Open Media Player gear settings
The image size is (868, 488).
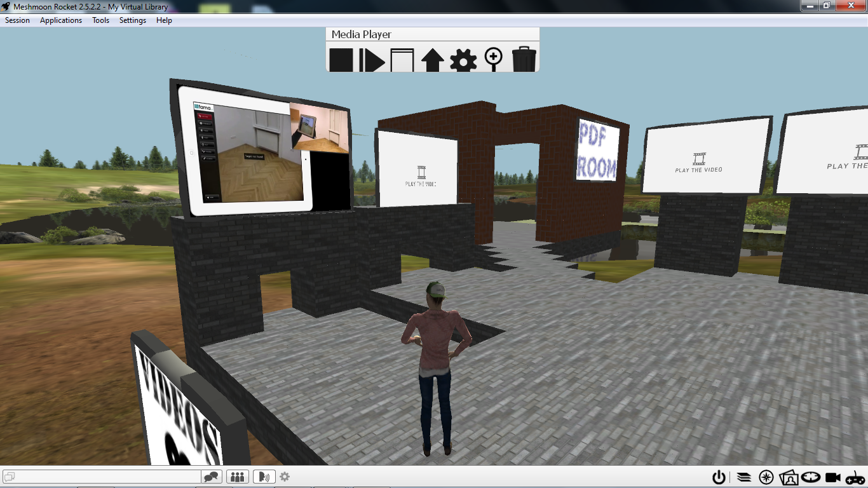coord(463,60)
